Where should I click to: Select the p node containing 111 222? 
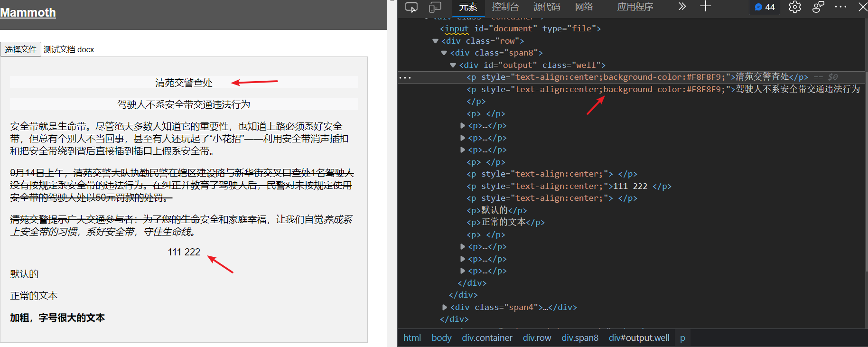click(569, 187)
